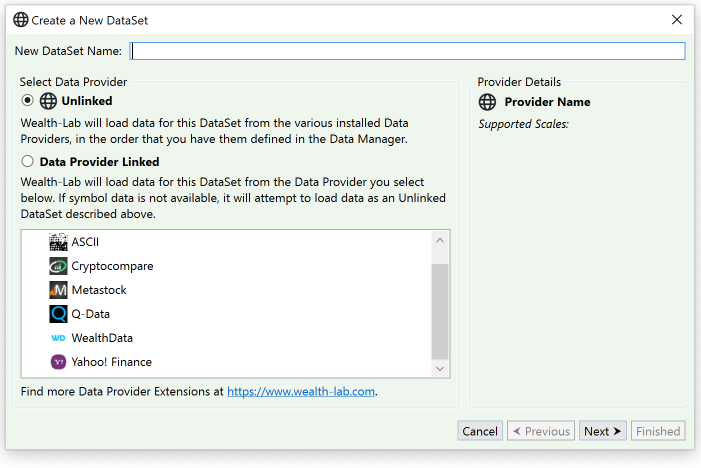Click the ASCII provider icon
This screenshot has width=701, height=468.
click(x=58, y=242)
